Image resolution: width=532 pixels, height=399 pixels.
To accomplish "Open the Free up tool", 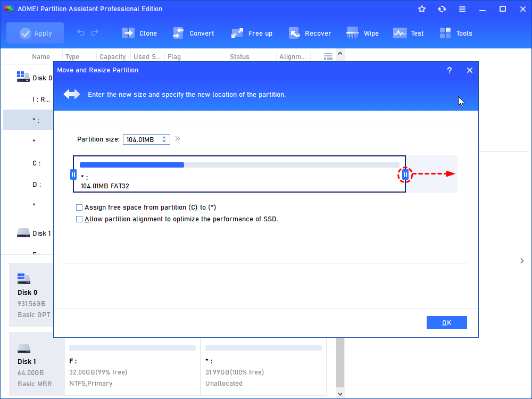I will pos(252,33).
